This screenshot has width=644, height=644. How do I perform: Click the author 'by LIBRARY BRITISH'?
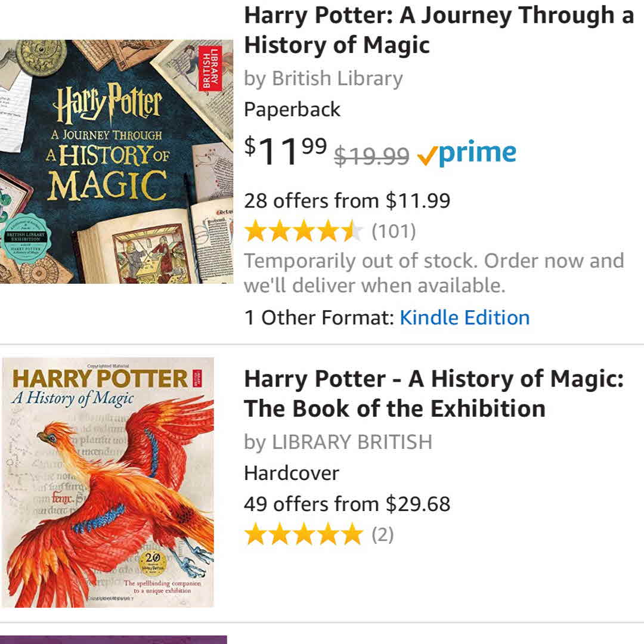click(x=338, y=442)
